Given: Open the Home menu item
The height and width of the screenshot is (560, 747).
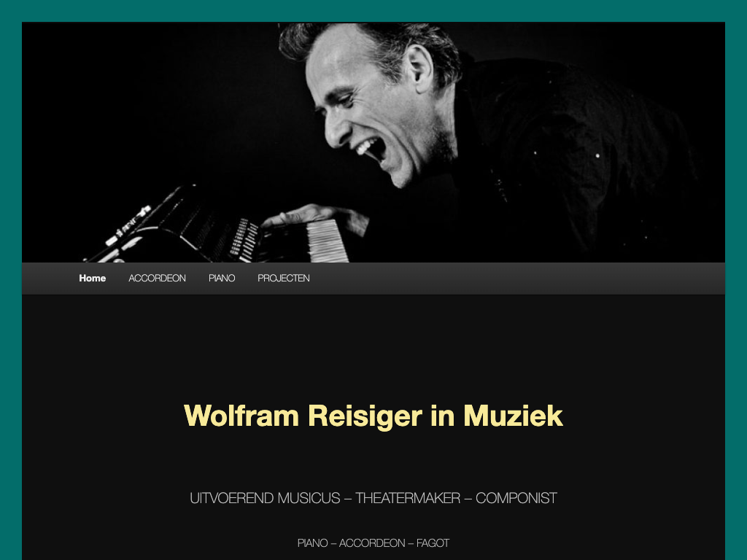Looking at the screenshot, I should coord(93,278).
